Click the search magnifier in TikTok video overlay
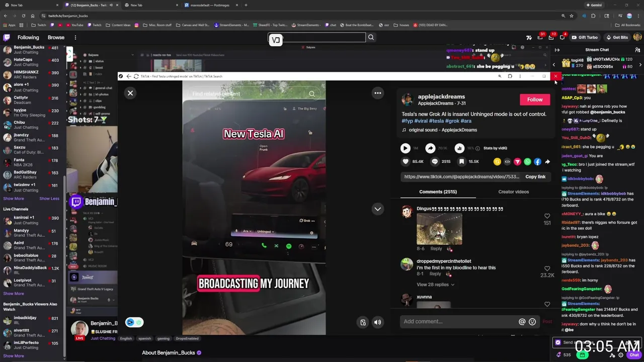Screen dimensions: 644x362 pos(312,94)
